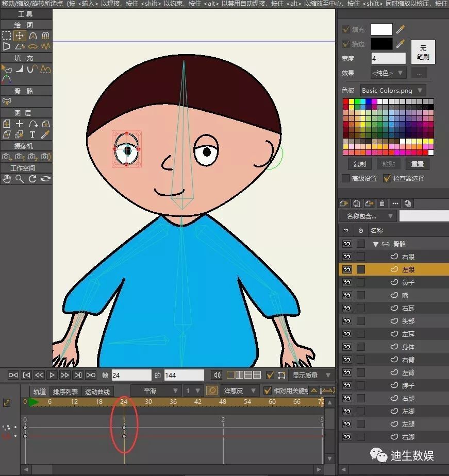
Task: Toggle the audio speaker icon
Action: point(217,375)
